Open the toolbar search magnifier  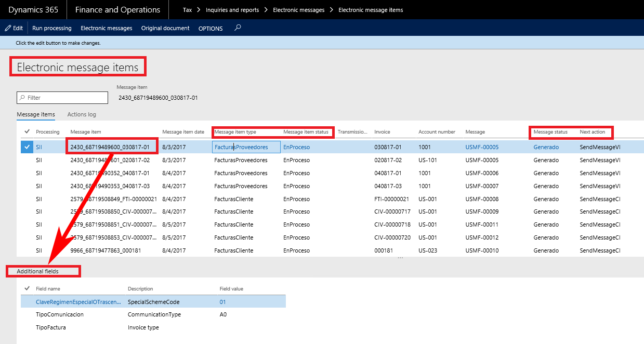(x=238, y=28)
